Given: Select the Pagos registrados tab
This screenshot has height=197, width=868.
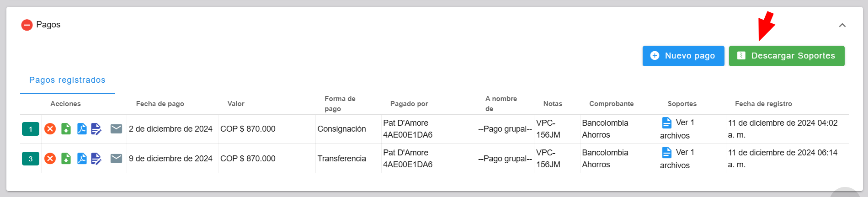Looking at the screenshot, I should pos(67,80).
